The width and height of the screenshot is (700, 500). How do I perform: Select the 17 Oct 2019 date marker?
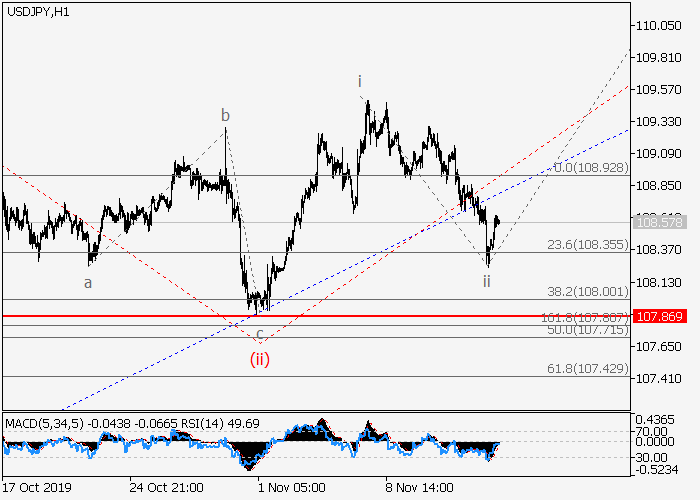[38, 488]
